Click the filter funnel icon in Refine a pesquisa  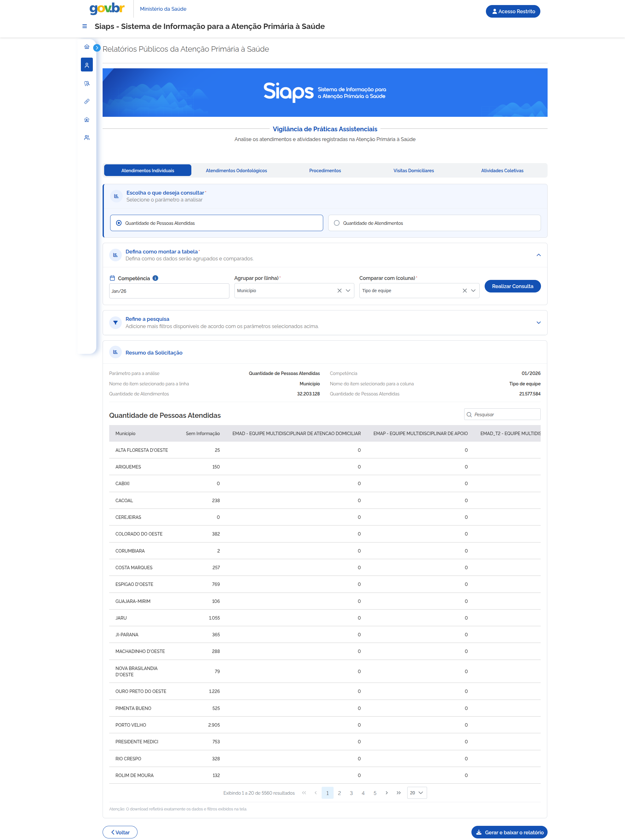pos(115,323)
